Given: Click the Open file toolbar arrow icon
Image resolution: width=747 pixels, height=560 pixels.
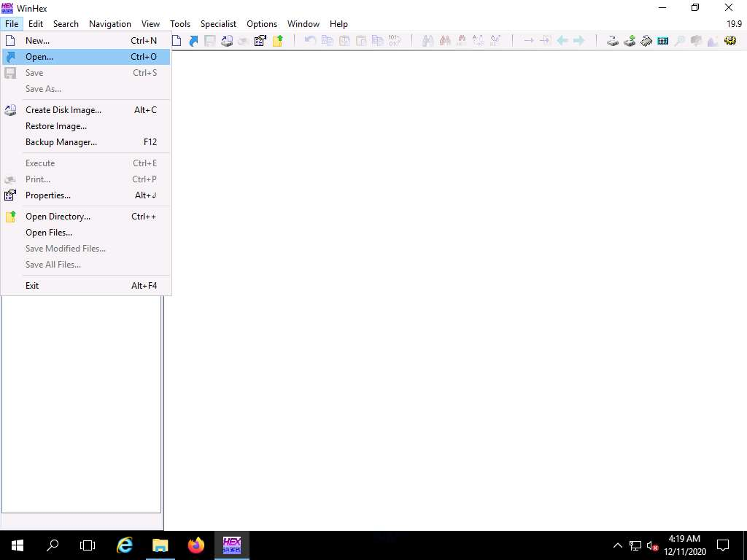Looking at the screenshot, I should coord(193,41).
